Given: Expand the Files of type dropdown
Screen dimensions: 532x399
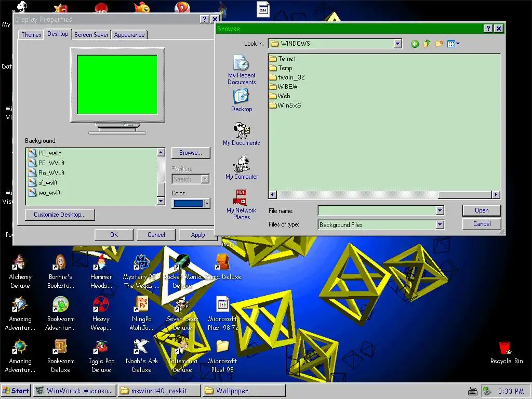Looking at the screenshot, I should coord(440,224).
